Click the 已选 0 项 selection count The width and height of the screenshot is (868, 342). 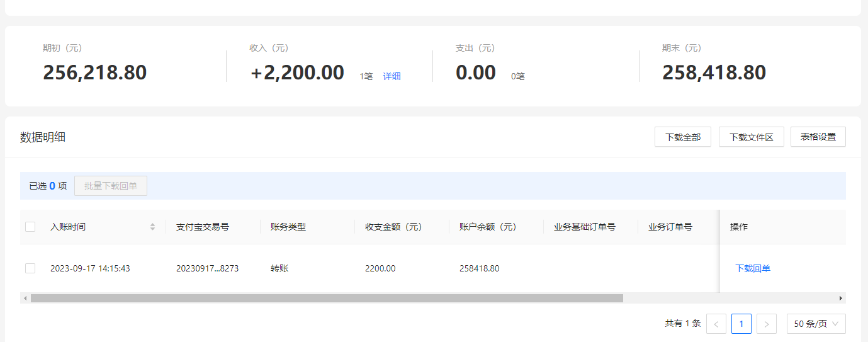(48, 186)
